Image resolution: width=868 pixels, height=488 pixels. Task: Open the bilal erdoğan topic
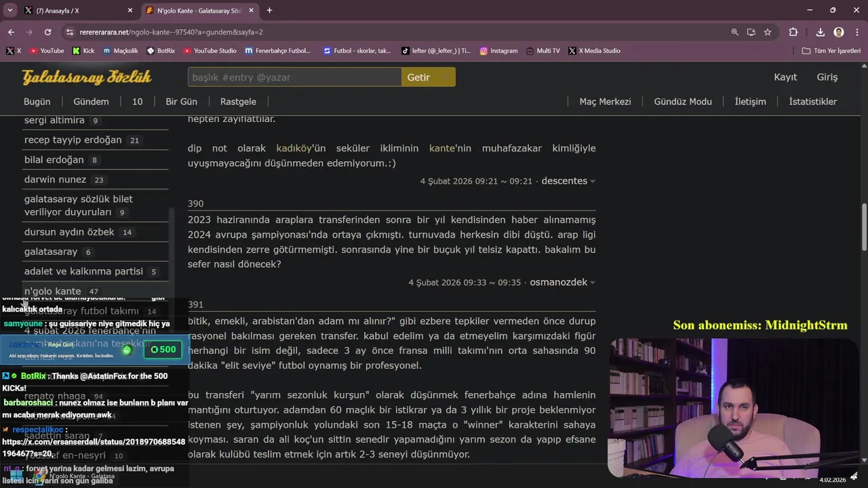[x=54, y=159]
